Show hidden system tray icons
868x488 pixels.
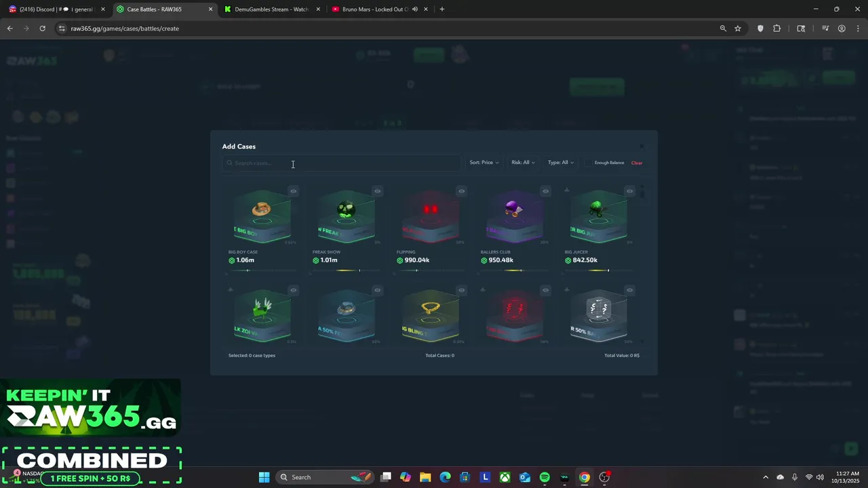click(x=766, y=477)
